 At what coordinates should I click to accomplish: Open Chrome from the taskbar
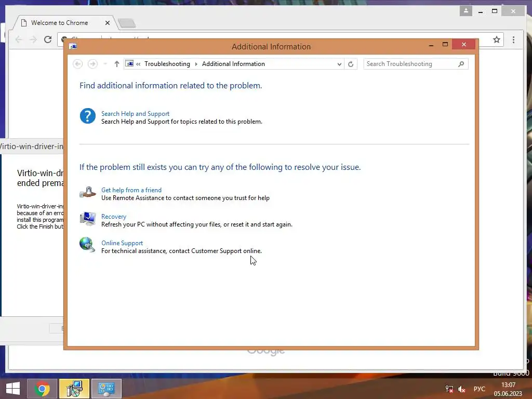[x=42, y=389]
